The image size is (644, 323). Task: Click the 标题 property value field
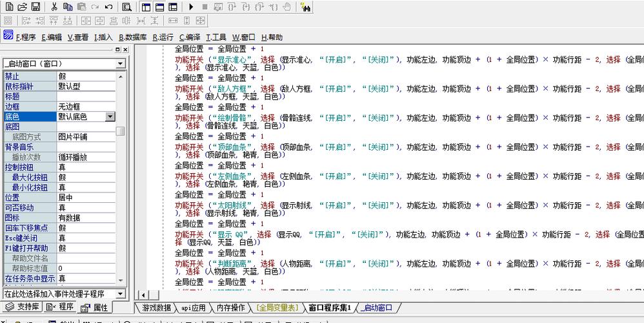[86, 96]
